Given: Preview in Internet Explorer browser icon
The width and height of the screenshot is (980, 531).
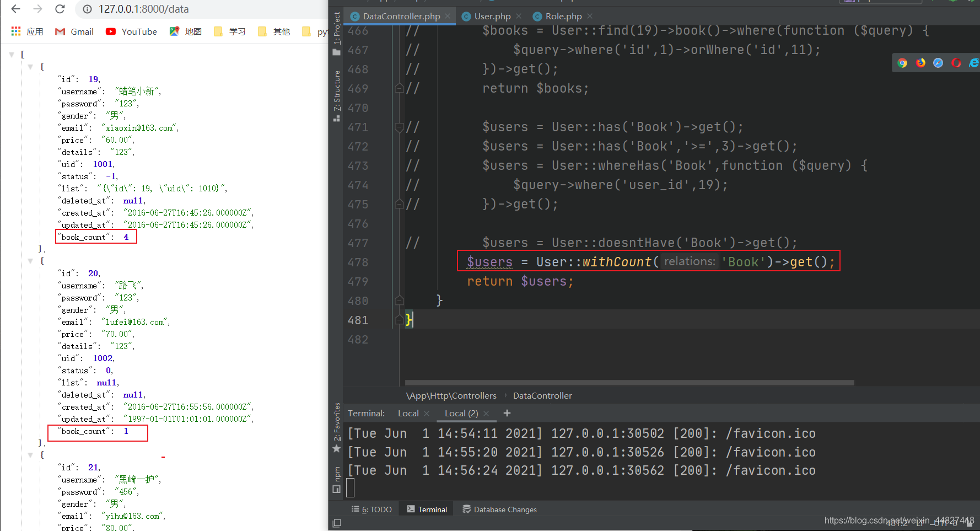Looking at the screenshot, I should click(x=974, y=63).
